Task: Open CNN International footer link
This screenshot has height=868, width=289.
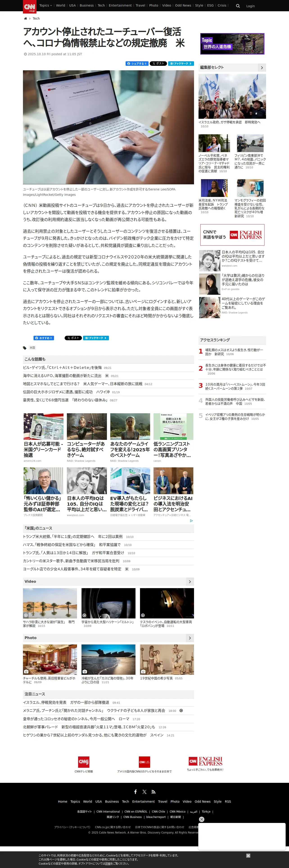Action: pos(108,812)
